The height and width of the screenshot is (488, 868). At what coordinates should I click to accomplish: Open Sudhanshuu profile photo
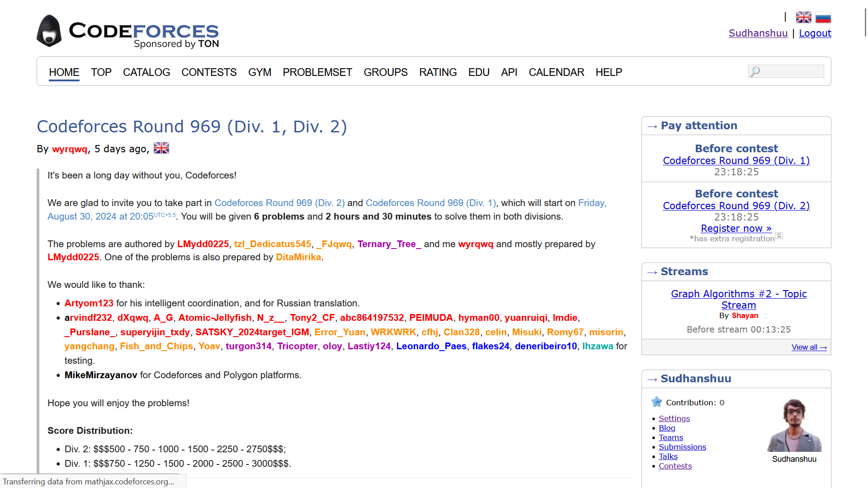click(794, 425)
